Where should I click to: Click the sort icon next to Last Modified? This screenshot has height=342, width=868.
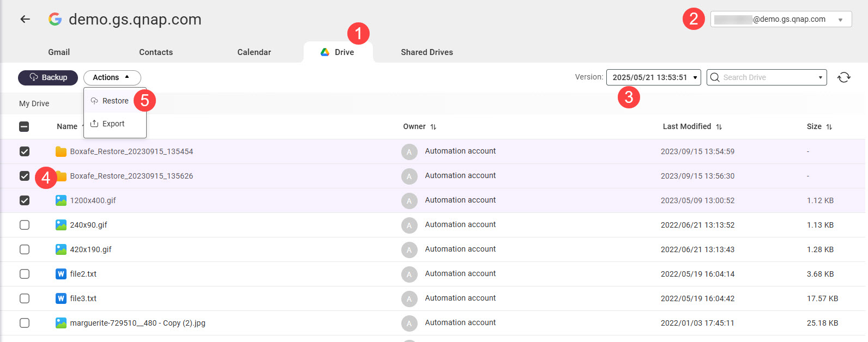click(719, 127)
